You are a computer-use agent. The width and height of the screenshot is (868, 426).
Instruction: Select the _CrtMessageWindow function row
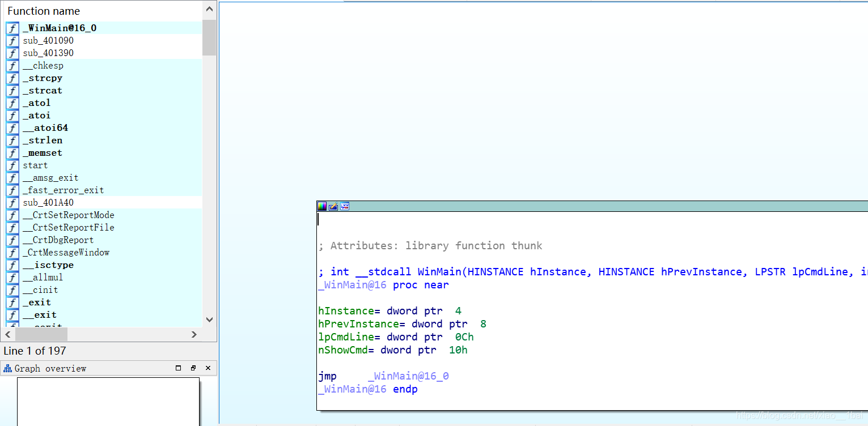pos(104,252)
